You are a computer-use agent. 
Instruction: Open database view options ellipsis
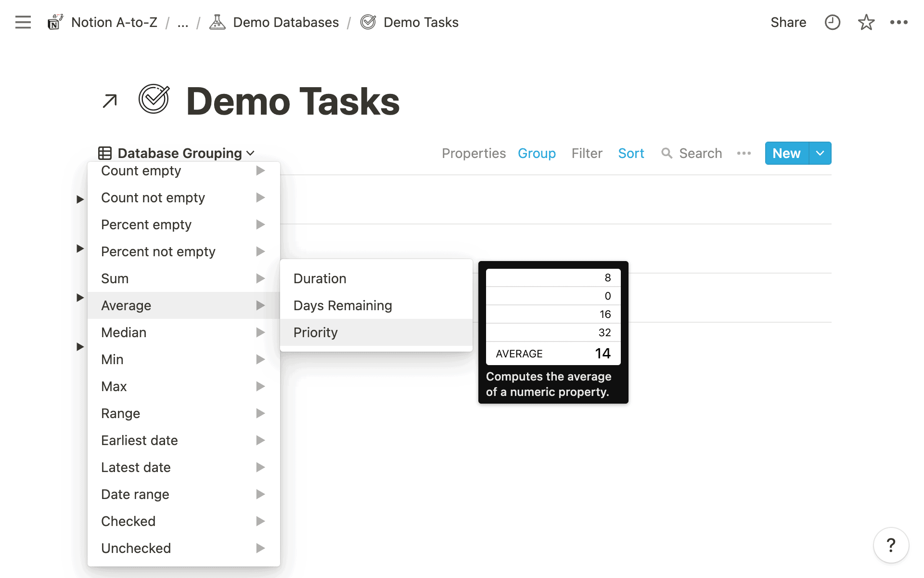pos(744,153)
